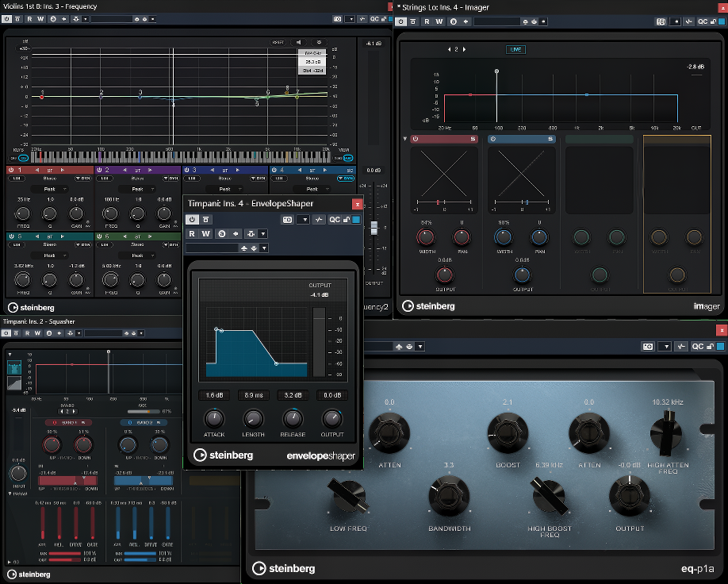This screenshot has height=584, width=728.
Task: Toggle power of Imager red band 1
Action: 416,139
